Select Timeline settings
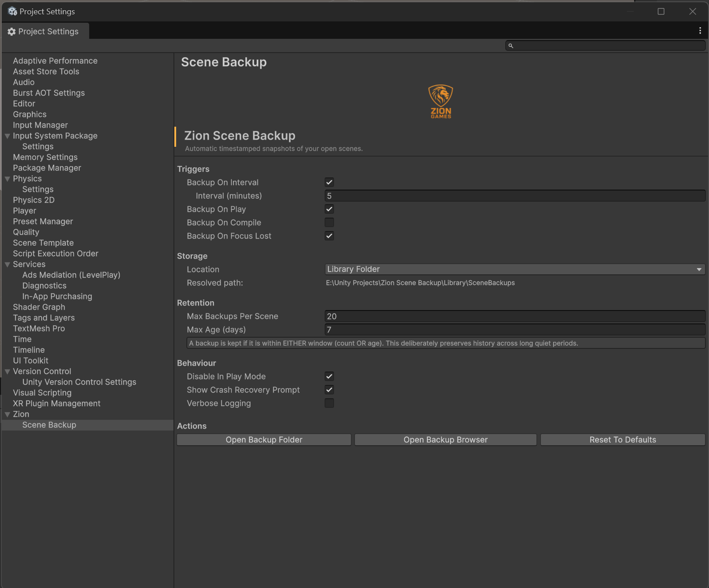Image resolution: width=709 pixels, height=588 pixels. point(29,350)
